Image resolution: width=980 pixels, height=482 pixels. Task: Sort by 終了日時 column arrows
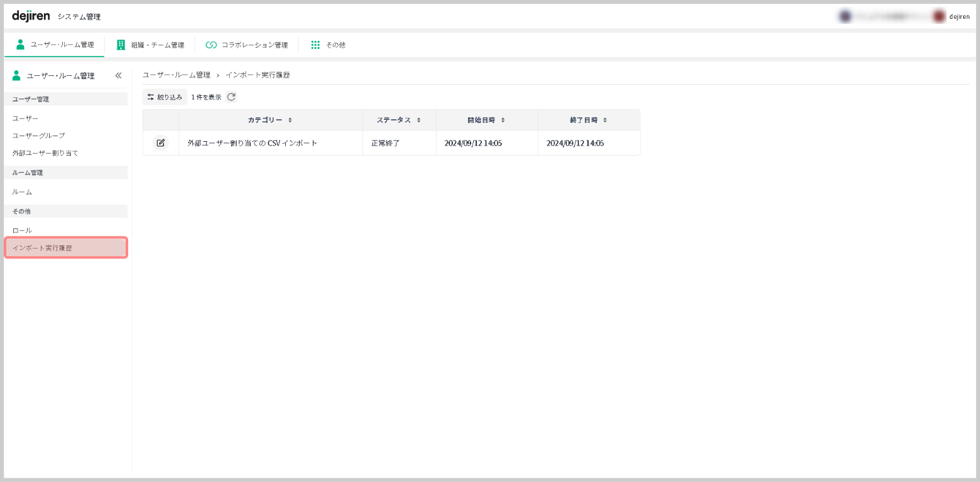click(604, 120)
